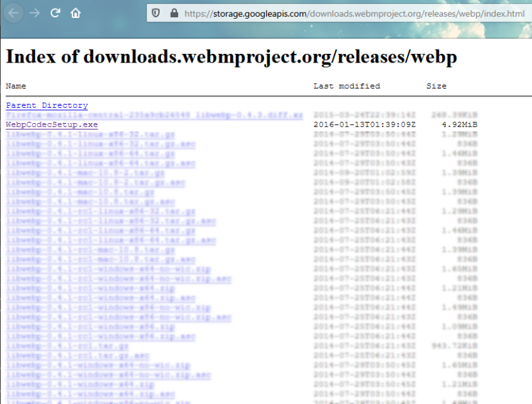Click the Forward navigation arrow
The height and width of the screenshot is (404, 532).
tap(35, 13)
